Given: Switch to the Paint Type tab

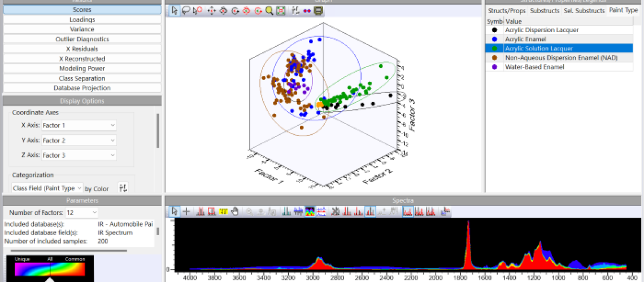Looking at the screenshot, I should 623,10.
